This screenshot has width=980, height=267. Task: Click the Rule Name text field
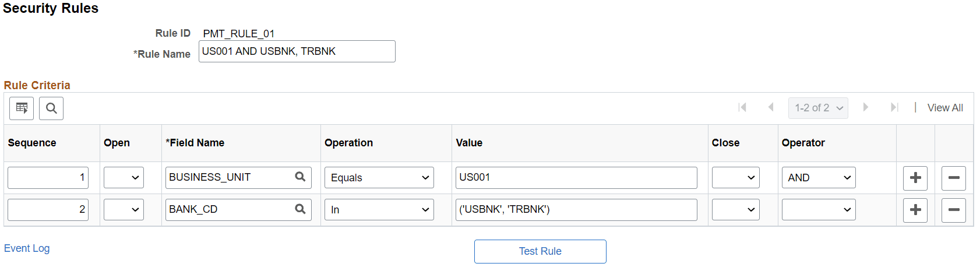point(297,51)
